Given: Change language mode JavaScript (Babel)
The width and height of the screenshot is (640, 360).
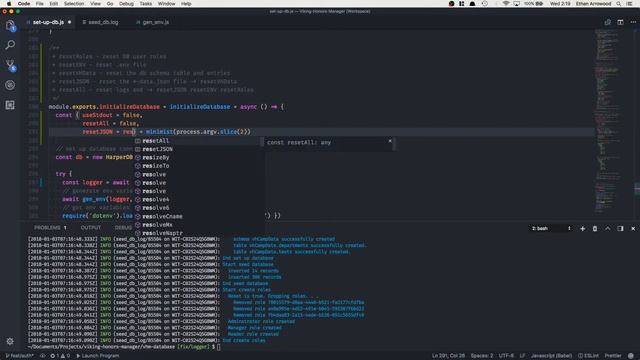Looking at the screenshot, I should 551,356.
